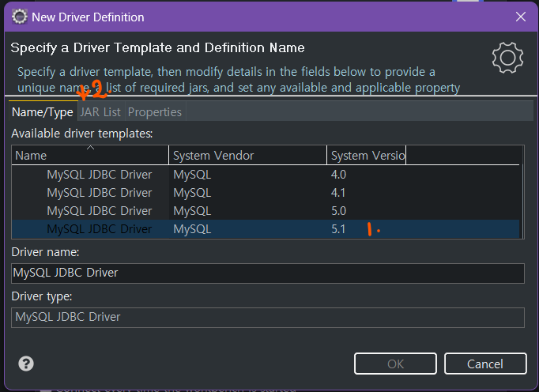The width and height of the screenshot is (539, 392).
Task: Click into the Driver name input field
Action: coord(268,273)
